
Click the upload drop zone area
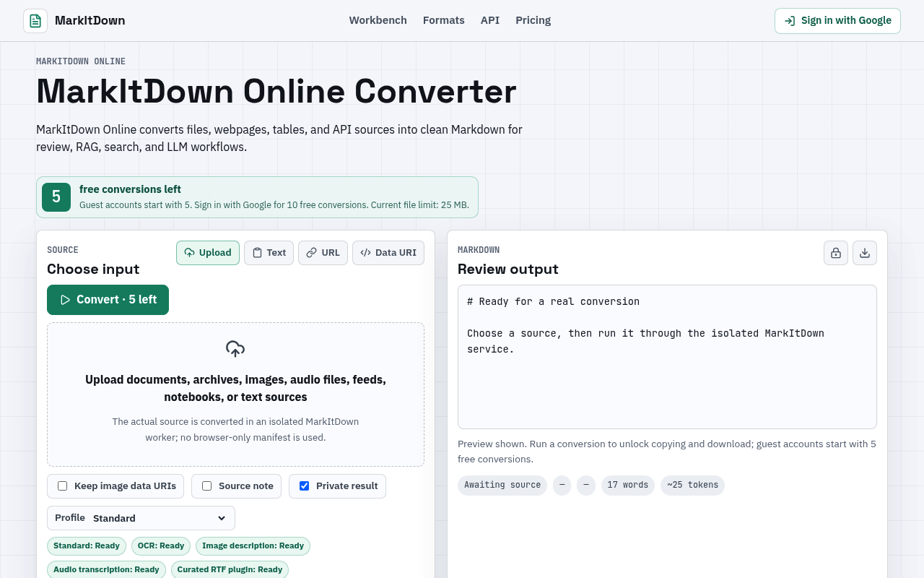[235, 394]
